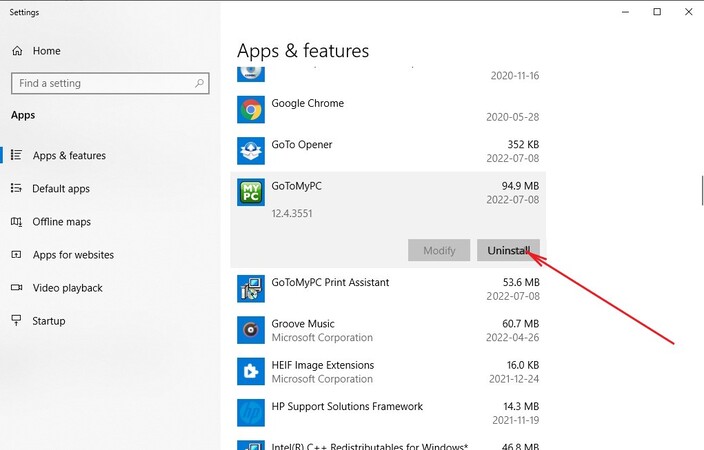The width and height of the screenshot is (704, 450).
Task: Click the 53.6 MB size value
Action: 521,282
